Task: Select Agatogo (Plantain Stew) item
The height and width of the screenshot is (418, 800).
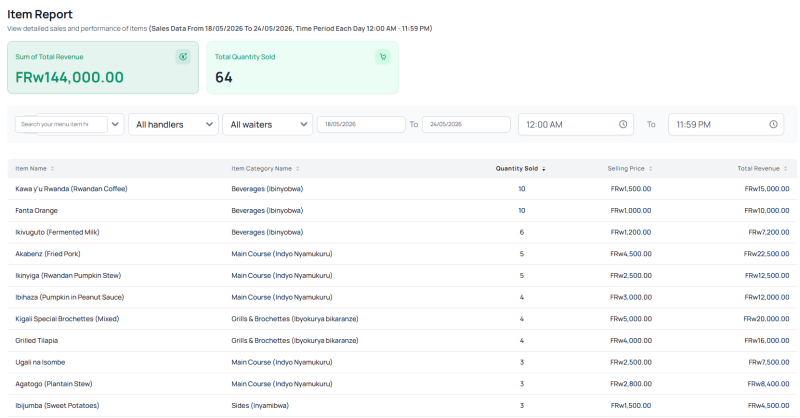Action: pyautogui.click(x=54, y=384)
